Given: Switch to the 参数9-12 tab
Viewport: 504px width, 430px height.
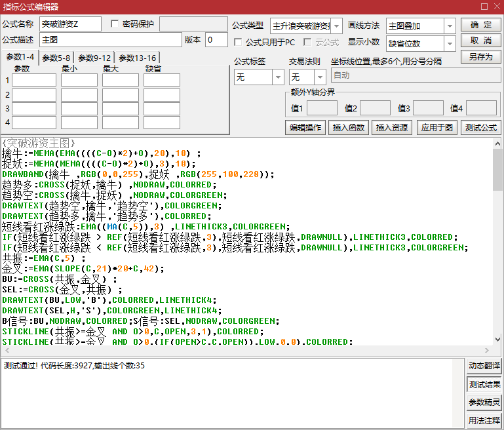Looking at the screenshot, I should coord(95,58).
